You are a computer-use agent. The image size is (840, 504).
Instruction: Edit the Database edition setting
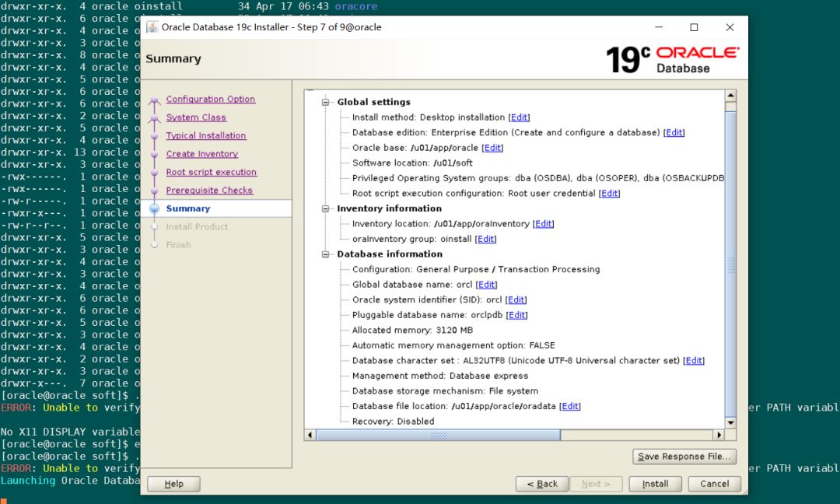tap(674, 132)
